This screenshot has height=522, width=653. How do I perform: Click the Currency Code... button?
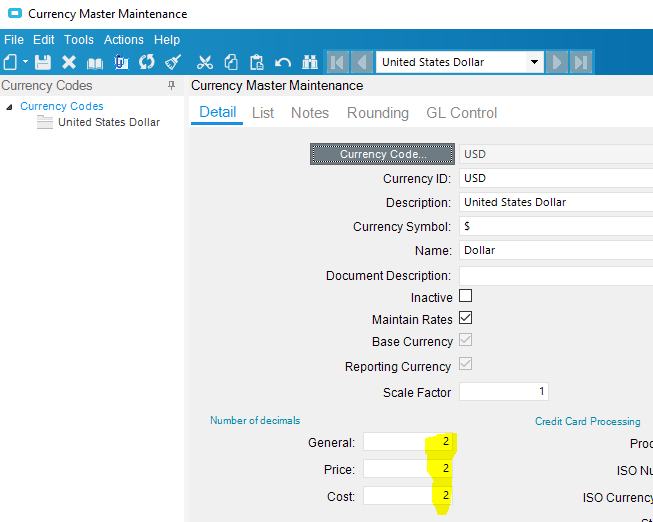click(x=382, y=154)
